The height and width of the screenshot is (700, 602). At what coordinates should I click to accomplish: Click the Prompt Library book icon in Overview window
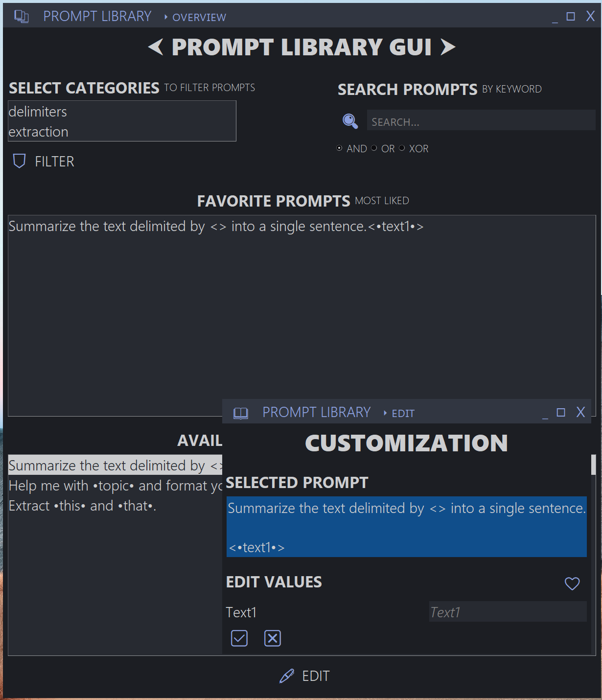(21, 16)
